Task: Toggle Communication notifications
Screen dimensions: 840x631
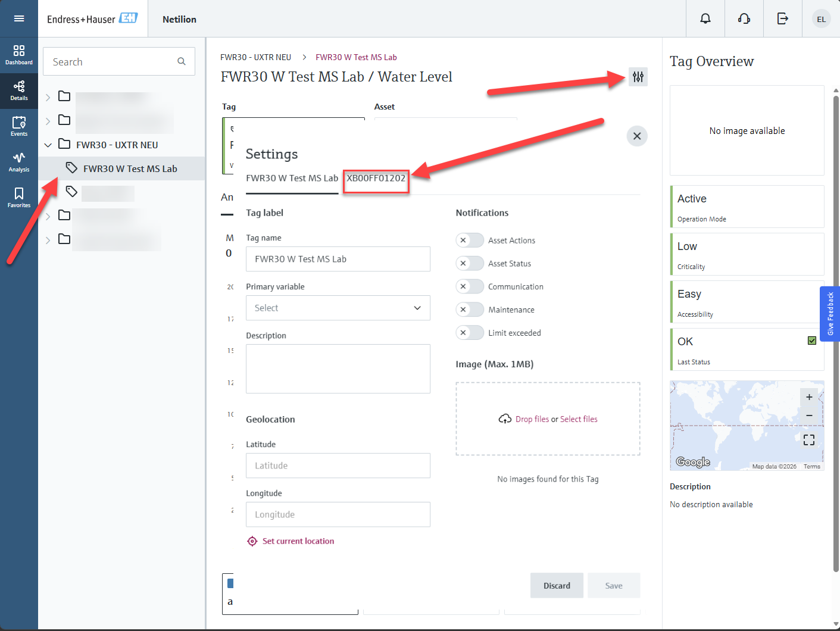Action: click(470, 287)
